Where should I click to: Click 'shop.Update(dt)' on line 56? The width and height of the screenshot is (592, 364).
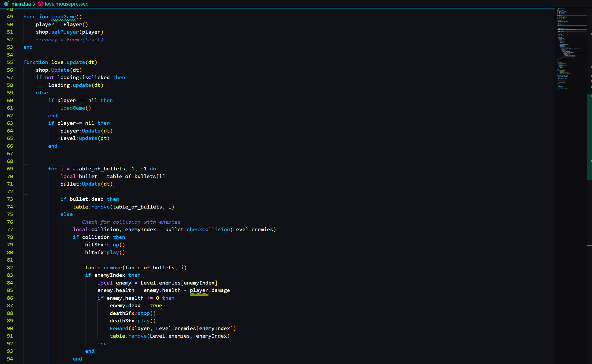point(59,70)
